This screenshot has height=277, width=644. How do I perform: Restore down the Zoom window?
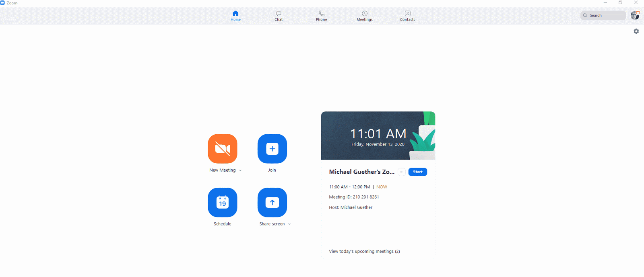[620, 3]
